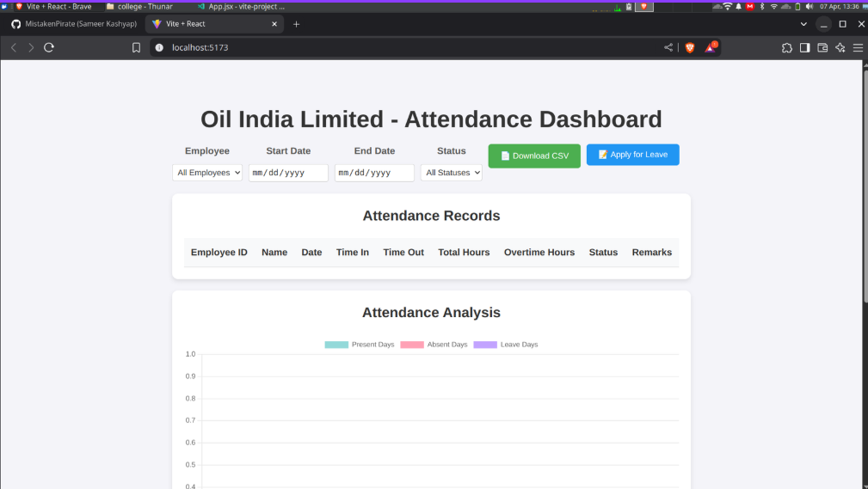The height and width of the screenshot is (489, 868).
Task: Open the Extensions puzzle icon
Action: [x=786, y=47]
